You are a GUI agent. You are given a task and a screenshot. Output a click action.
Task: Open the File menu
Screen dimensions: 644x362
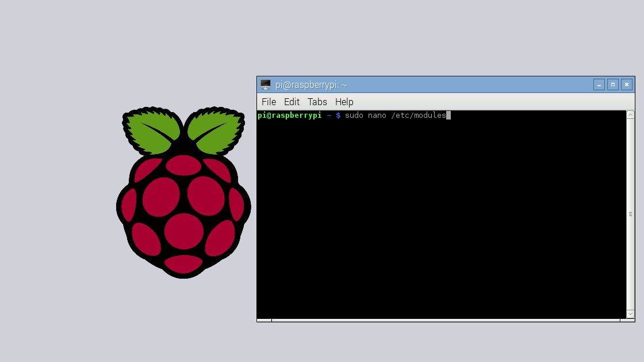[x=269, y=102]
